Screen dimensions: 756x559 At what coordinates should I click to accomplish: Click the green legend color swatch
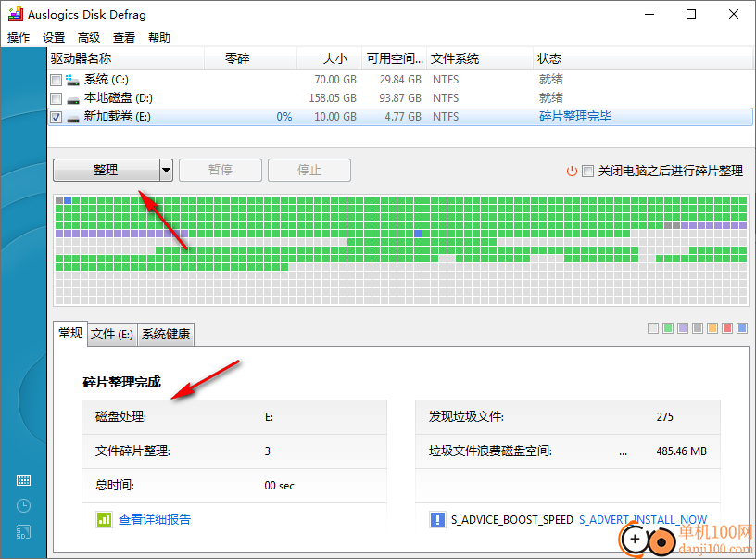tap(668, 328)
